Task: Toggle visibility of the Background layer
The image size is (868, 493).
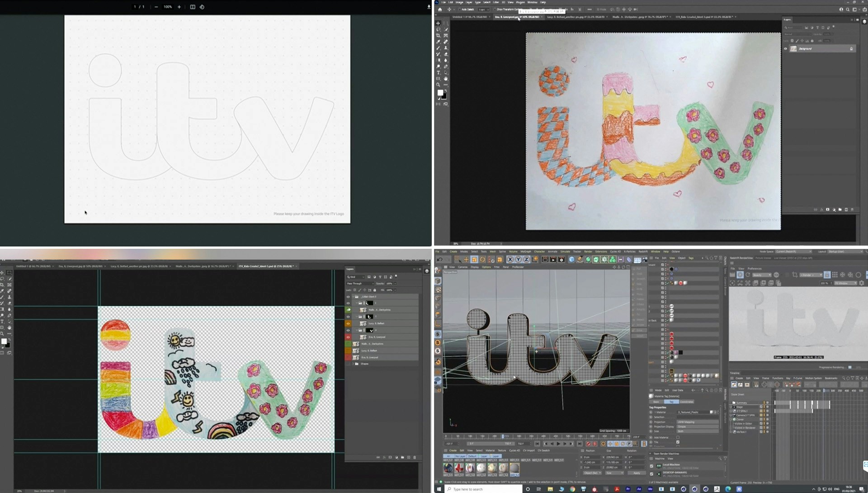Action: (785, 48)
